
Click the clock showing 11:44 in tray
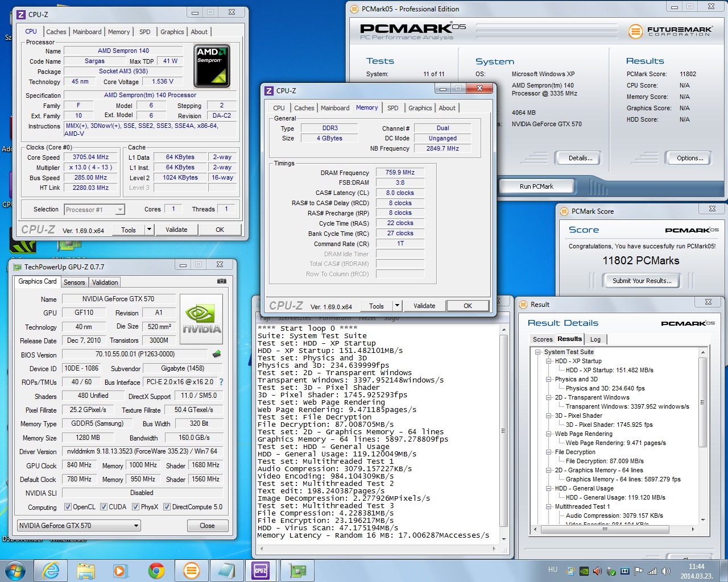696,567
